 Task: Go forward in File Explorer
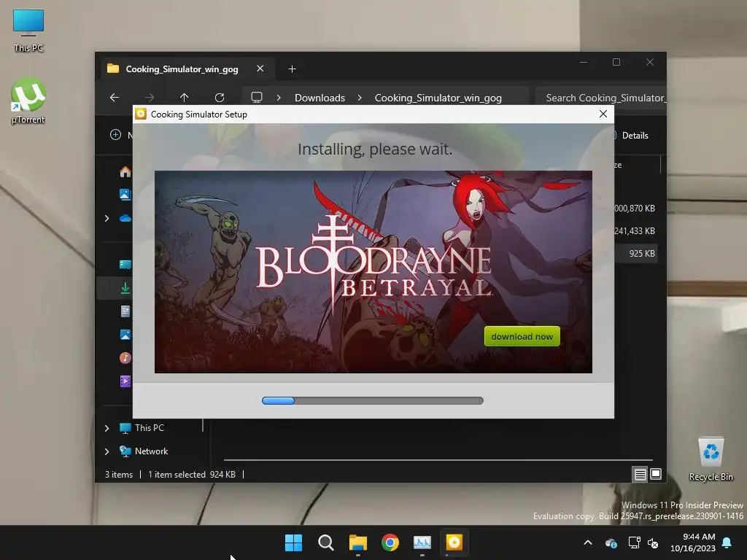coord(149,98)
